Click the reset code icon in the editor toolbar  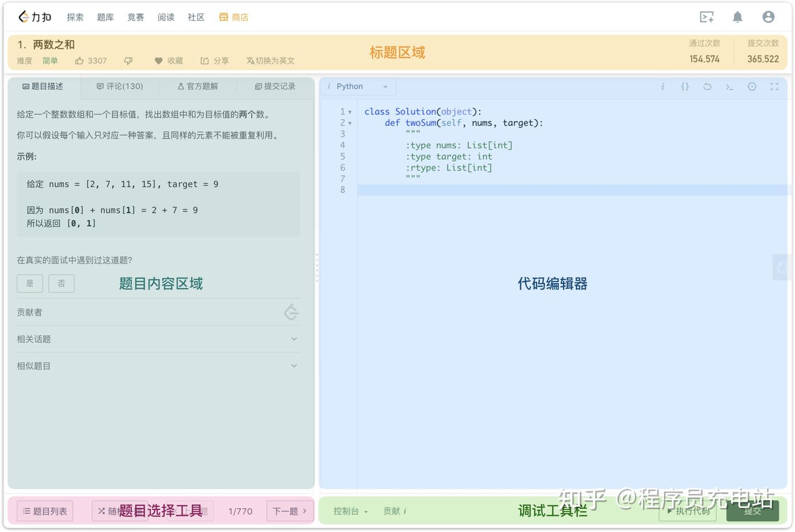pos(707,87)
